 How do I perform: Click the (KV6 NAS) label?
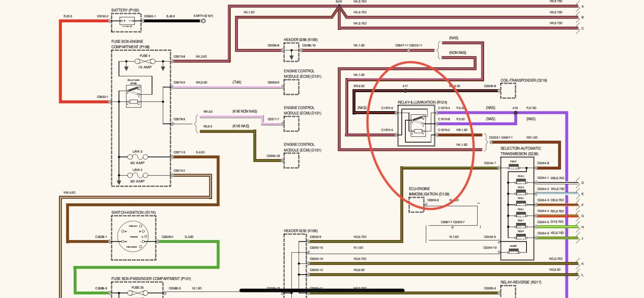click(x=241, y=126)
